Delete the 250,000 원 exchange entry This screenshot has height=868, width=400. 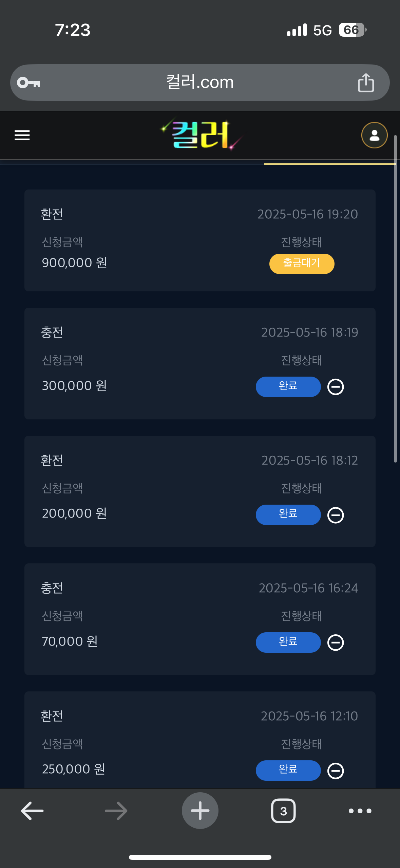tap(336, 771)
